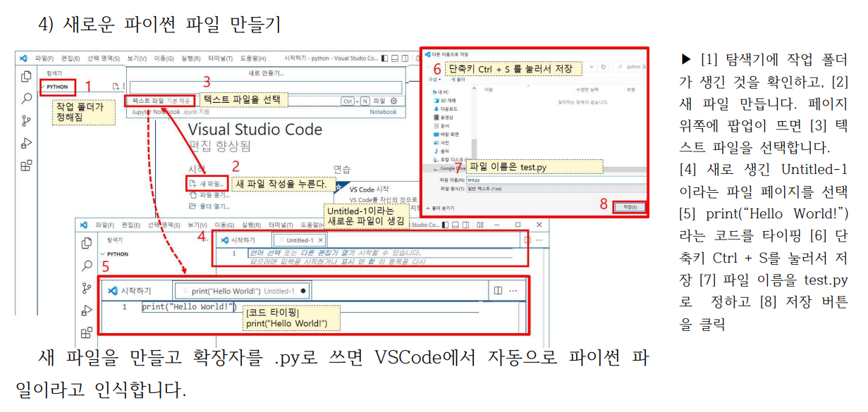Open 도움말(H) menu in upper VS Code window
The image size is (868, 412).
[x=253, y=58]
